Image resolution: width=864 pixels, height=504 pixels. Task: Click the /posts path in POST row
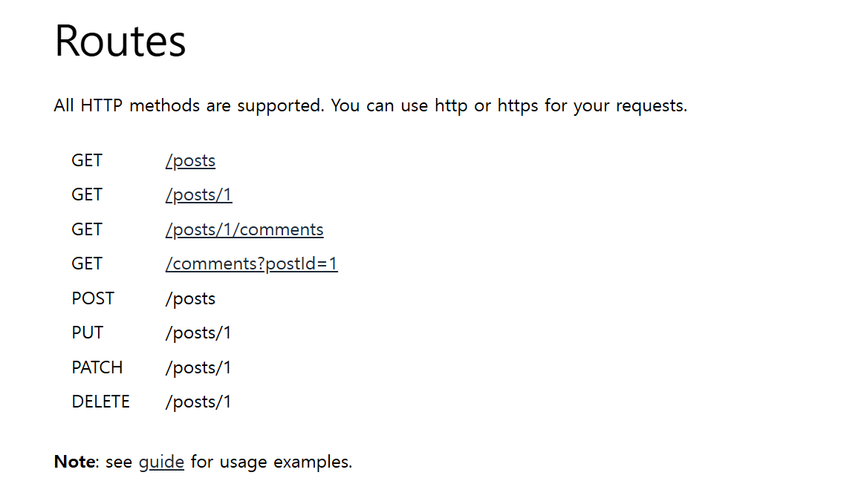point(190,298)
